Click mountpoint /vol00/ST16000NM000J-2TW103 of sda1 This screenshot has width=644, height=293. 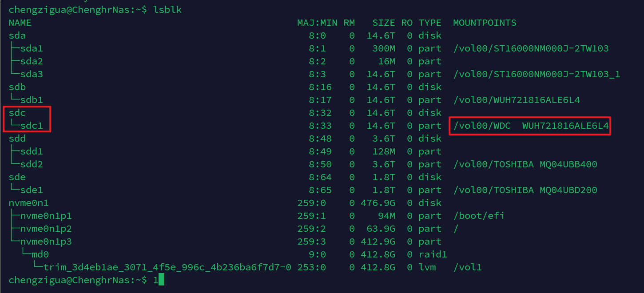coord(531,48)
